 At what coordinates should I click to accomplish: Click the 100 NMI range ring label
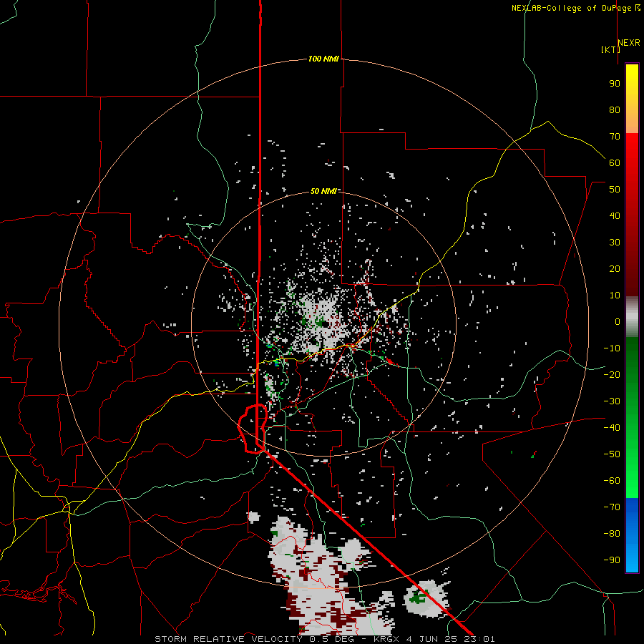pyautogui.click(x=323, y=59)
